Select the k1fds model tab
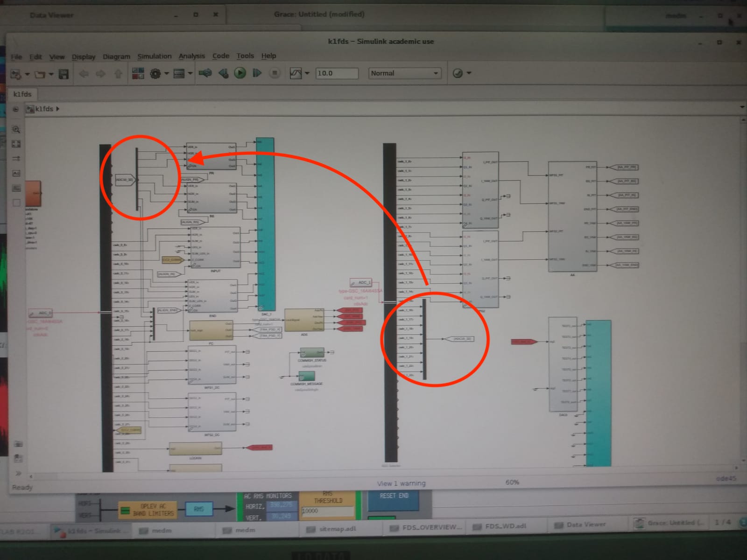Image resolution: width=747 pixels, height=560 pixels. [x=22, y=94]
